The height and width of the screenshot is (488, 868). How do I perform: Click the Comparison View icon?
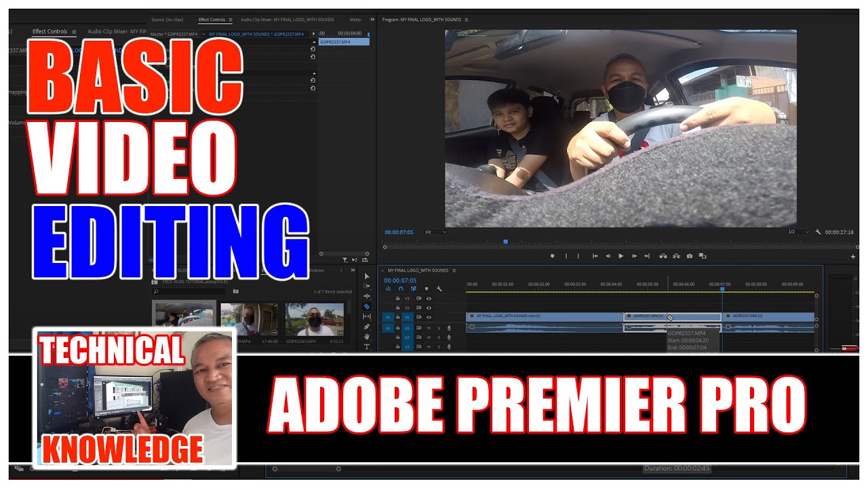tap(703, 256)
